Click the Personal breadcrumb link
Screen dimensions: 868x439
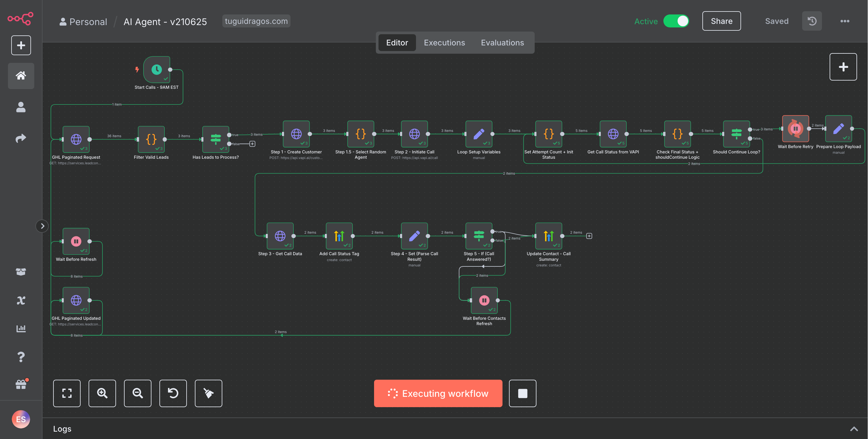(83, 22)
